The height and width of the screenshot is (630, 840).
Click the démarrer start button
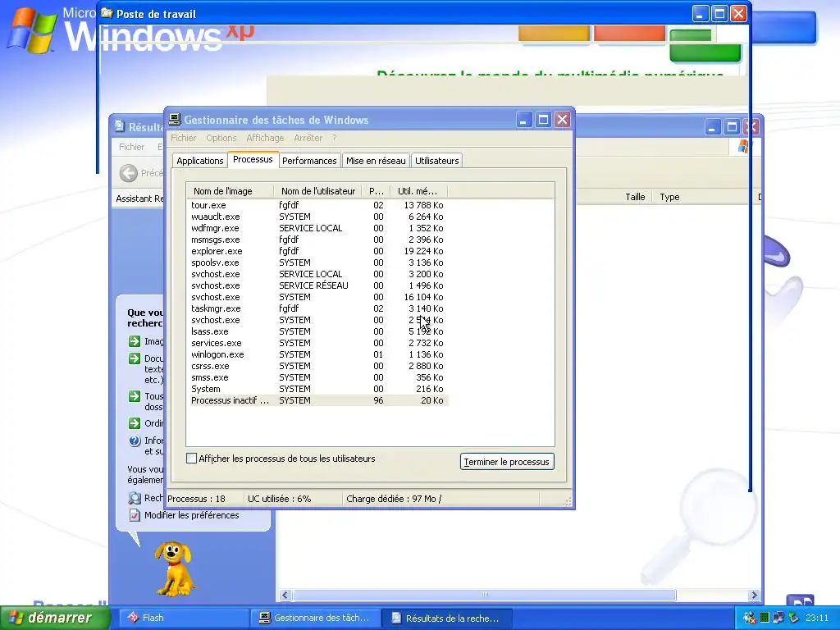[55, 618]
